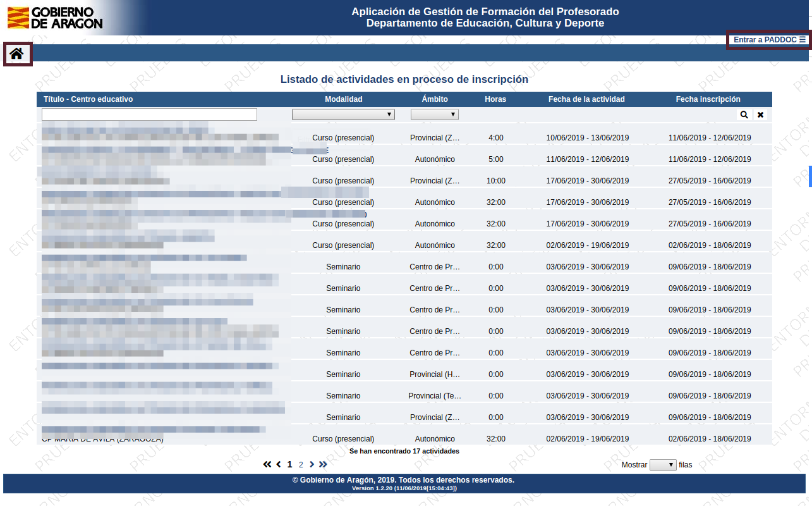Sort by Fecha inscripción column header
This screenshot has height=506, width=812.
[708, 99]
